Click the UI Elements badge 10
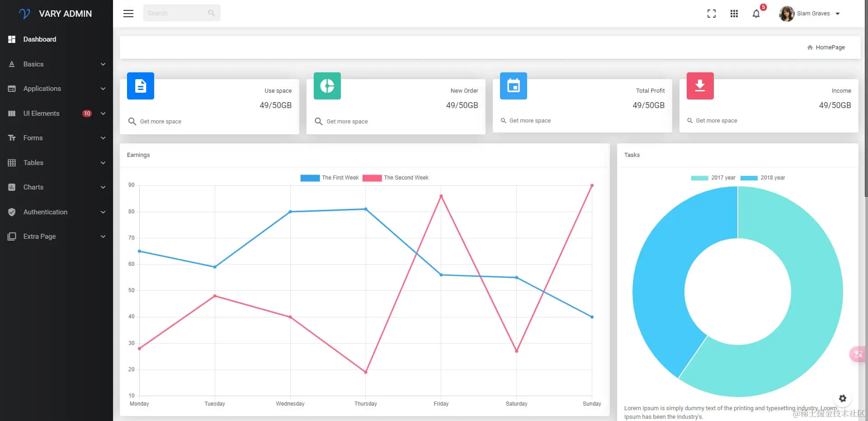This screenshot has width=868, height=421. 87,114
